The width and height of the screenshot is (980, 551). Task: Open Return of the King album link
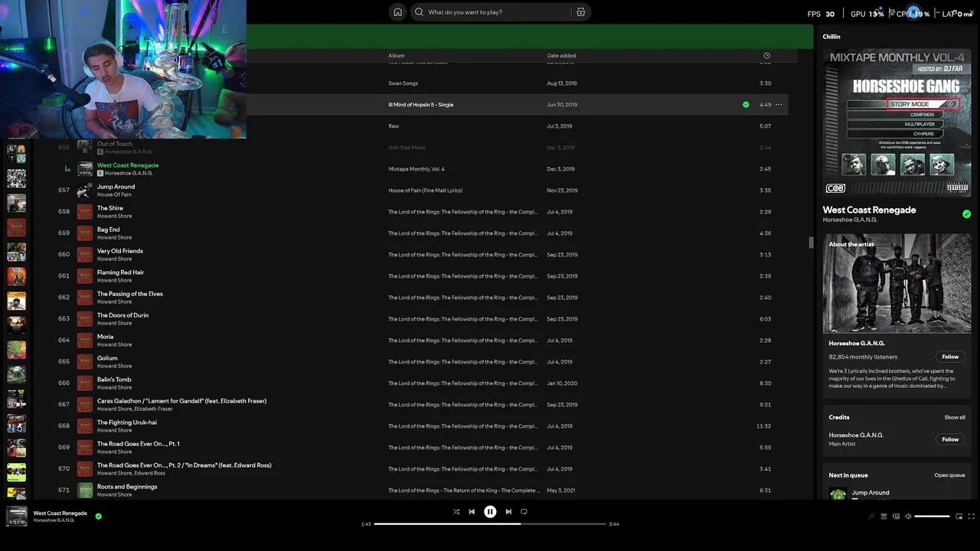coord(462,491)
